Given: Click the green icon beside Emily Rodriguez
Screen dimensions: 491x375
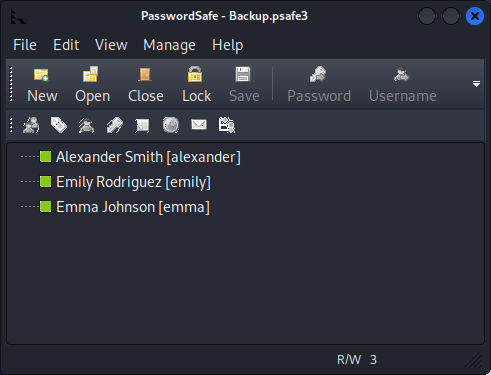Looking at the screenshot, I should pyautogui.click(x=45, y=182).
